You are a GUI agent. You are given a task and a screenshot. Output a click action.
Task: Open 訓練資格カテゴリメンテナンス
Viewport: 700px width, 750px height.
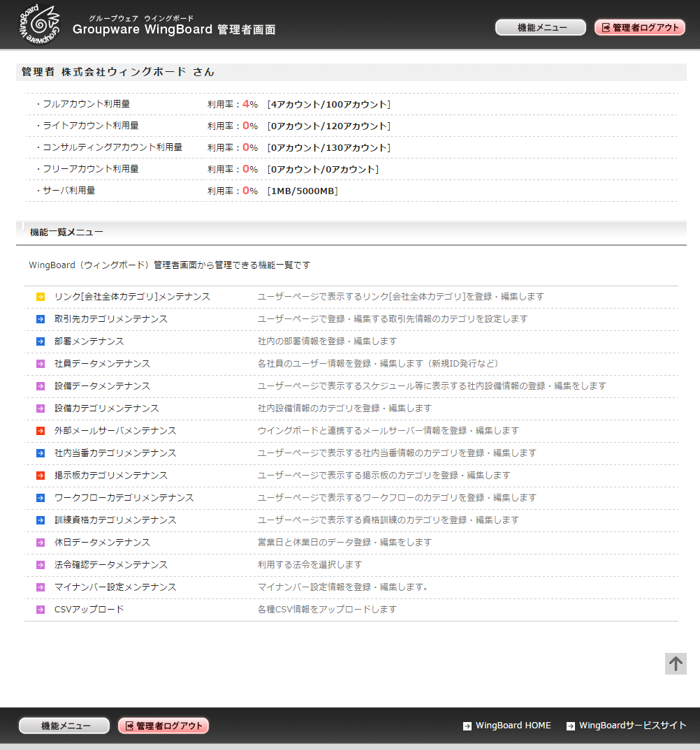[115, 520]
